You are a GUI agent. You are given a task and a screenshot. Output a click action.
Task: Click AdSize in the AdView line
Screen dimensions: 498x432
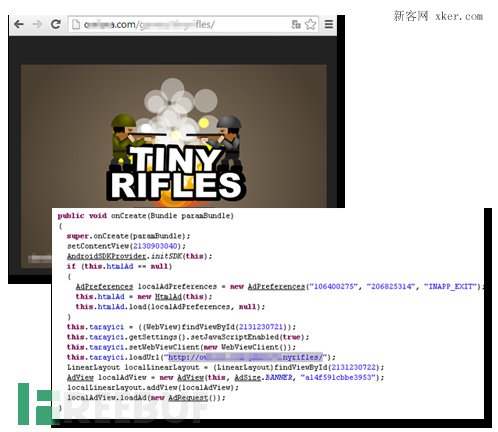[247, 377]
